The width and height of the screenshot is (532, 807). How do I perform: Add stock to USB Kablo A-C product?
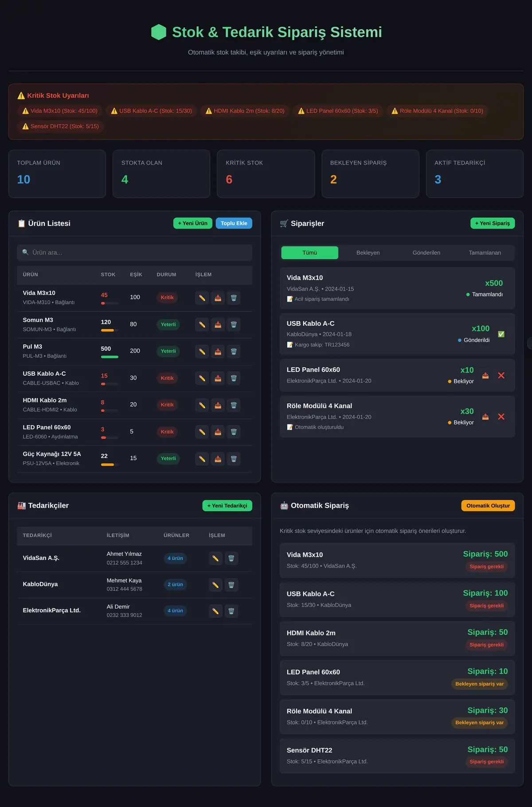click(218, 378)
